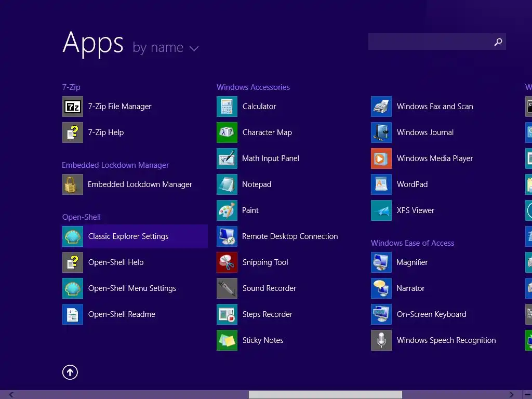Click the Embedded Lockdown Manager group header
532x399 pixels.
(115, 165)
